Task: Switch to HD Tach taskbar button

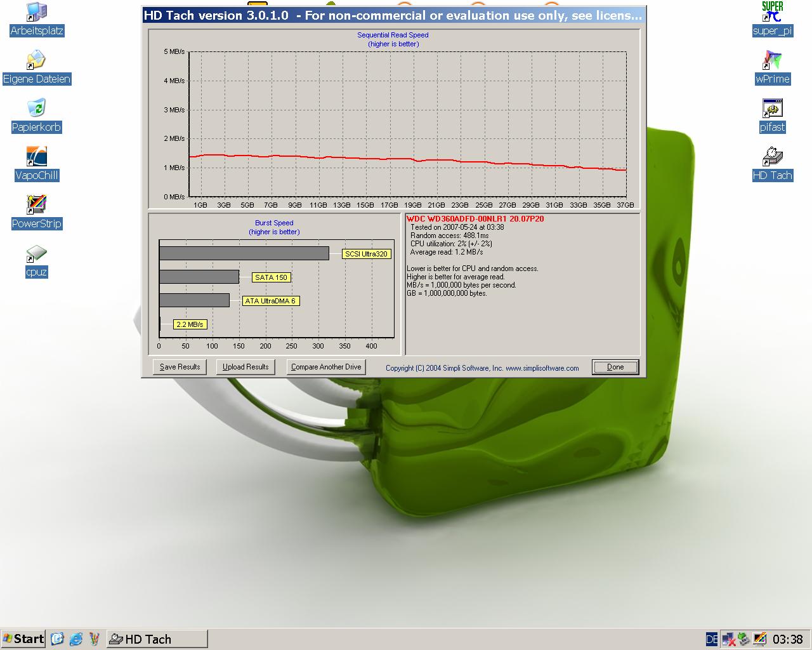Action: 157,639
